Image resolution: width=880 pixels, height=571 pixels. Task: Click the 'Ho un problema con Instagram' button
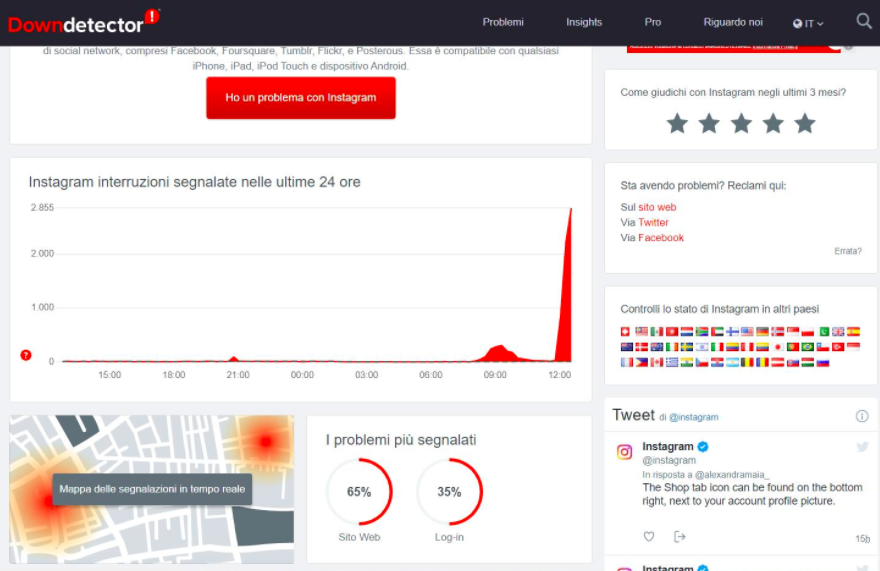pos(301,98)
